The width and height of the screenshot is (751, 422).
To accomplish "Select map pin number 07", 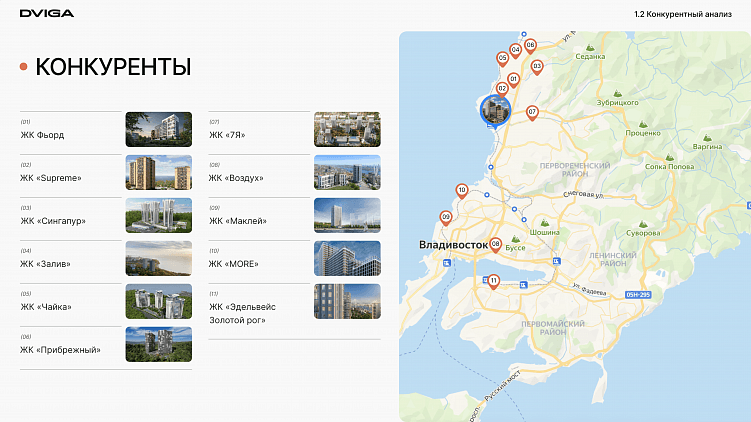I will [x=532, y=113].
